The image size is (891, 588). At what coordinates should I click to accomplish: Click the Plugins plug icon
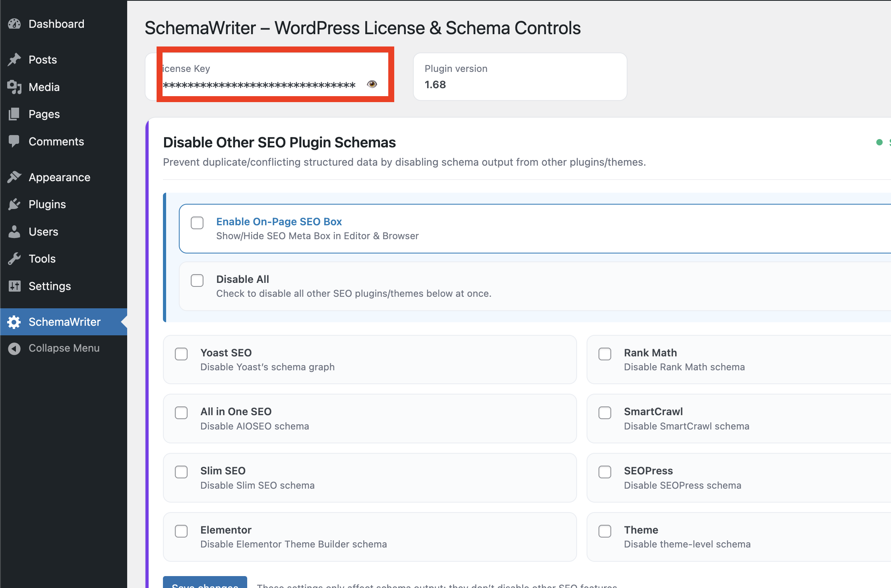click(x=14, y=204)
